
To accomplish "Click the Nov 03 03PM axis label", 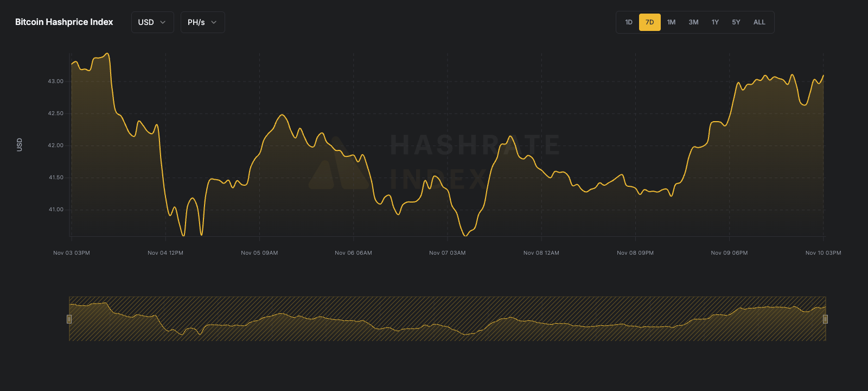I will (72, 253).
